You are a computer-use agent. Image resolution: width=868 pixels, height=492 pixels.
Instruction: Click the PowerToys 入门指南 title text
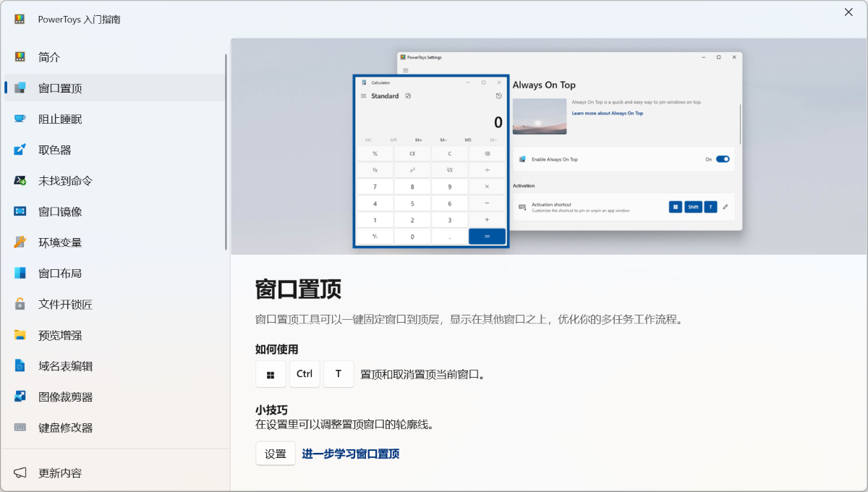click(80, 20)
